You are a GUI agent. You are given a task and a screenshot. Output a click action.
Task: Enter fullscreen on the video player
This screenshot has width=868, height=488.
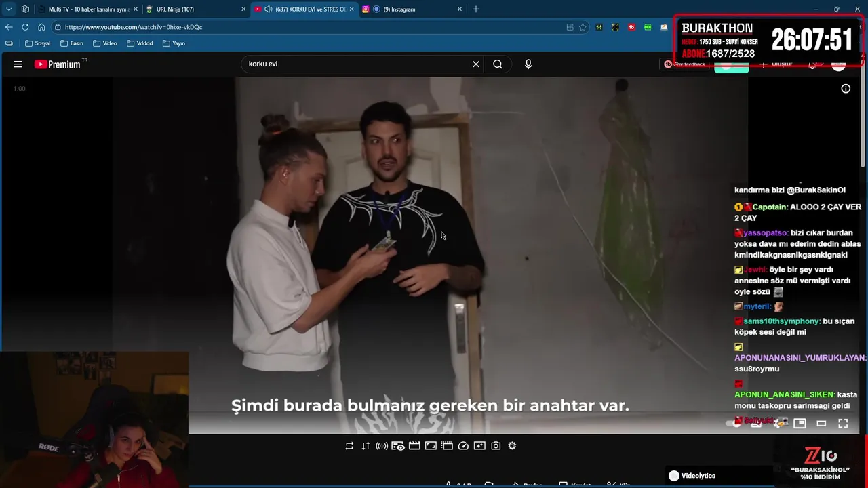pos(843,424)
